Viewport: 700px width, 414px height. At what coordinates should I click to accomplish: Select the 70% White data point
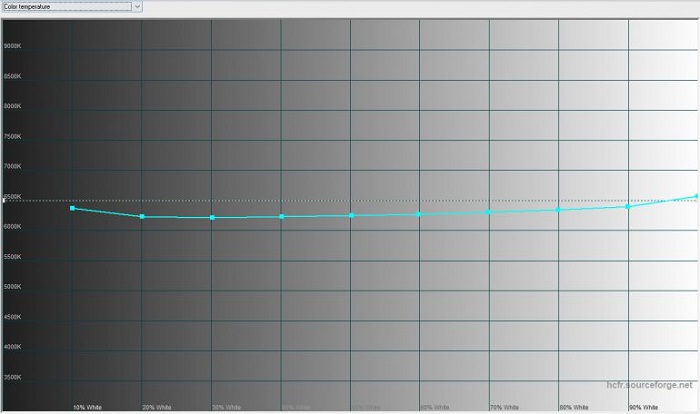click(x=488, y=212)
